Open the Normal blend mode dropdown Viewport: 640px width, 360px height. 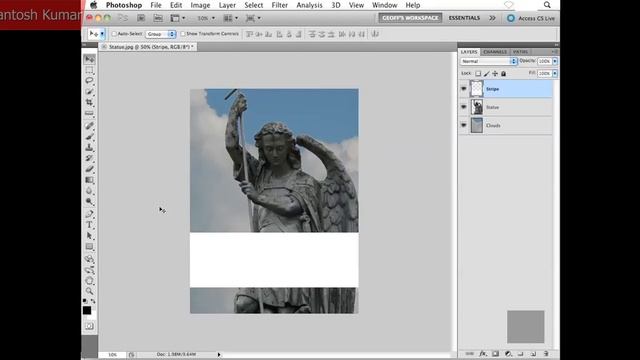(489, 61)
